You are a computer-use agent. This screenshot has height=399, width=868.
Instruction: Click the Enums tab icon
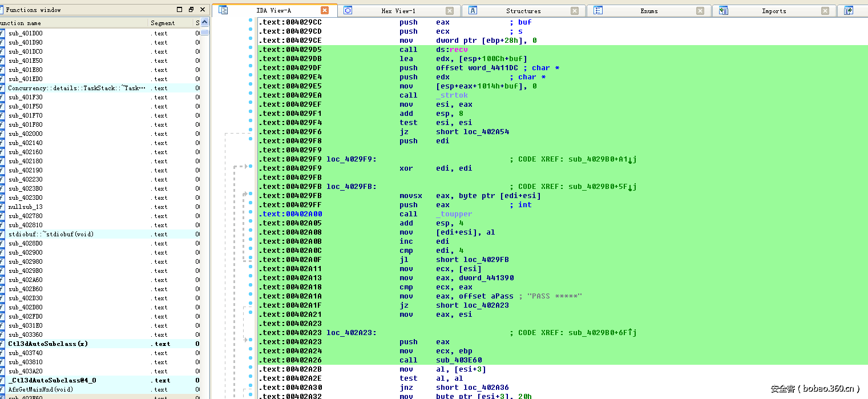pyautogui.click(x=598, y=10)
